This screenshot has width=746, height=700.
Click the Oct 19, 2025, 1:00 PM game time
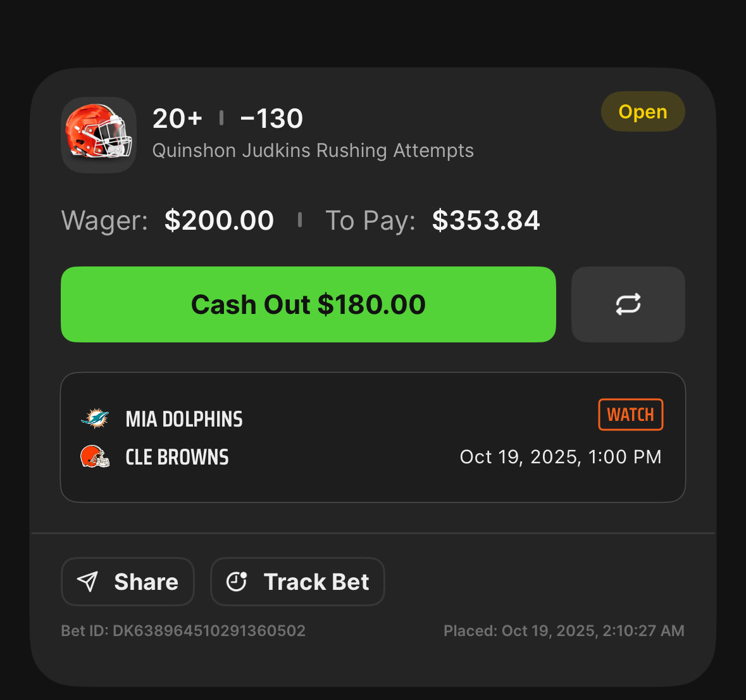pyautogui.click(x=561, y=457)
